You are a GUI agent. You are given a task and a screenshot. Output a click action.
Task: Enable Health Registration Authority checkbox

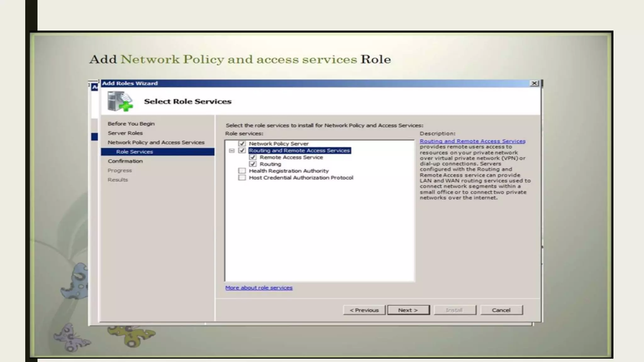[242, 171]
